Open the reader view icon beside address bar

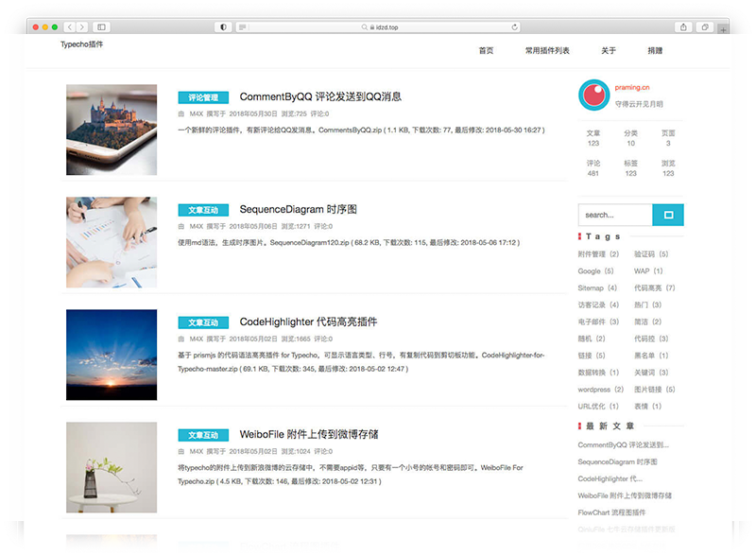coord(242,27)
